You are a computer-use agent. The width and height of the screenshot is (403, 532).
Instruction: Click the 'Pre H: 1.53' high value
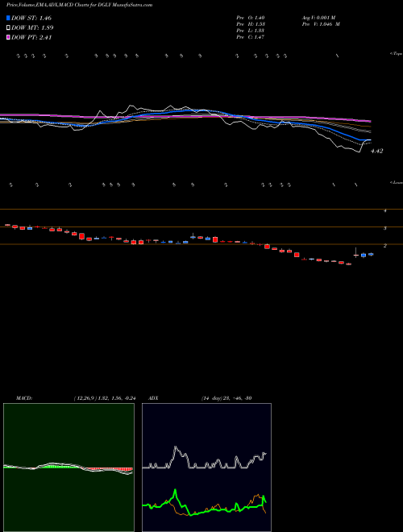(251, 24)
